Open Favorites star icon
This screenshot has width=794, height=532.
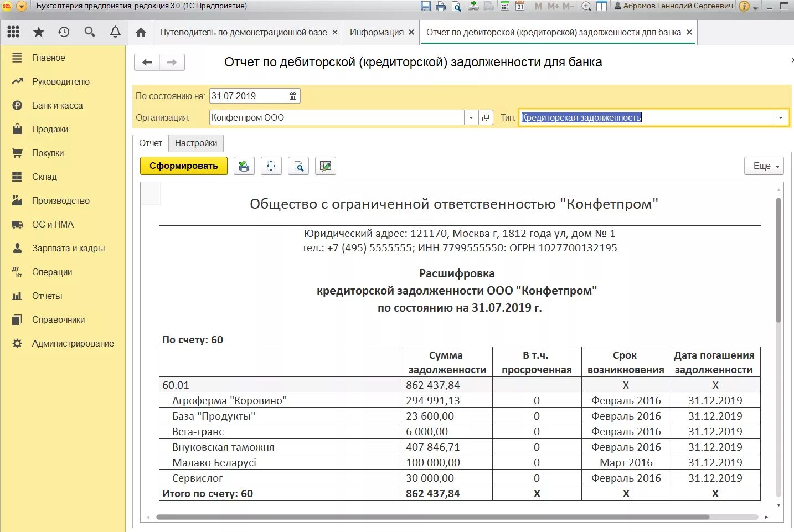coord(39,32)
